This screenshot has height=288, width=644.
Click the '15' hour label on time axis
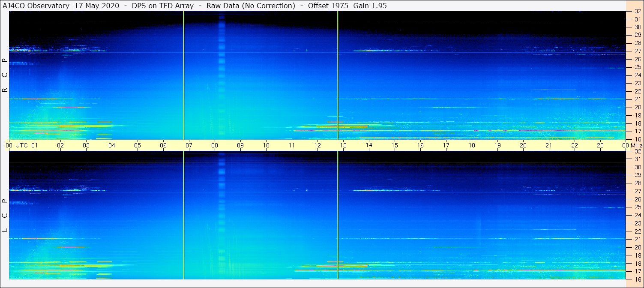click(x=395, y=145)
